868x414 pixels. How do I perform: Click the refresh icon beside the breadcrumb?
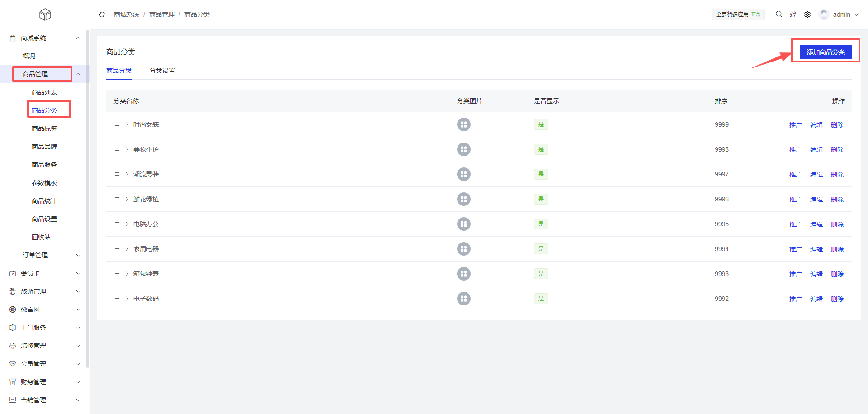click(102, 14)
